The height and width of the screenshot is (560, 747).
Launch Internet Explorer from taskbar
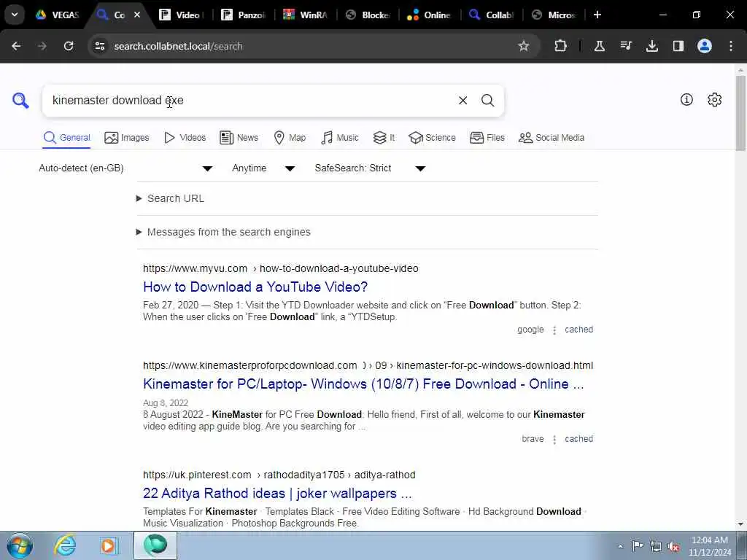(65, 545)
